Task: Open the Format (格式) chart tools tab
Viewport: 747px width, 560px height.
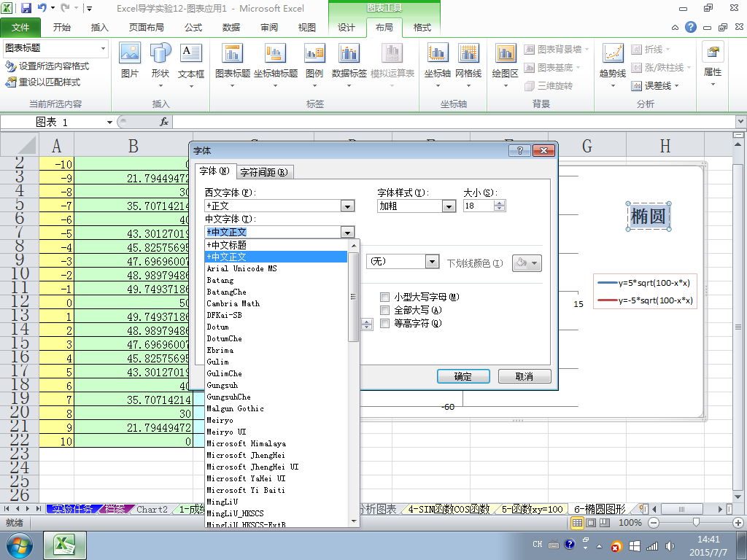Action: click(x=422, y=28)
